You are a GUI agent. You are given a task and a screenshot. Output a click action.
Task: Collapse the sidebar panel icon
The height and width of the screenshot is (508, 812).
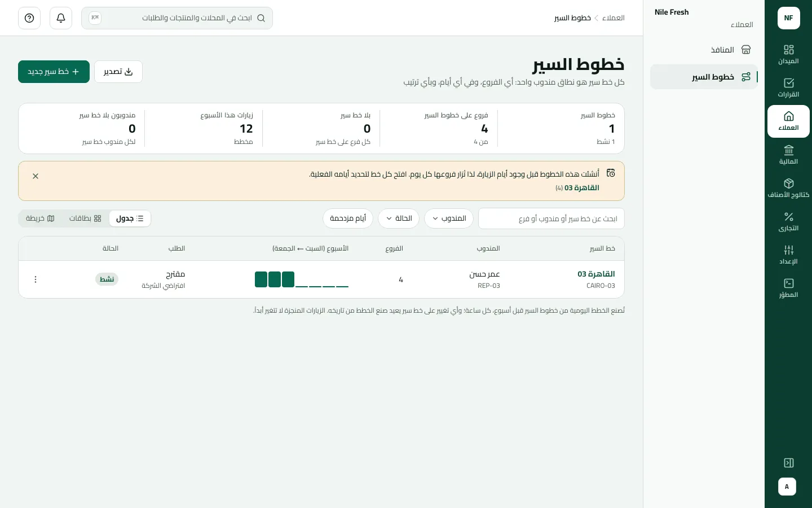tap(788, 463)
